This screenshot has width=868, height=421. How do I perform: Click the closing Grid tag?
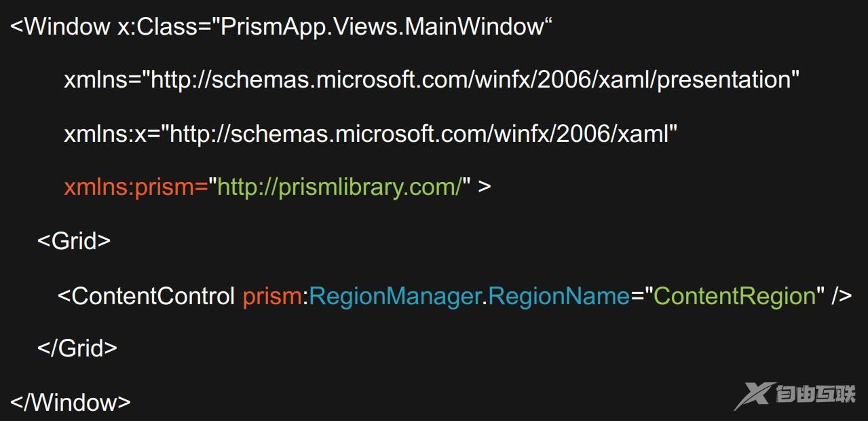[77, 348]
